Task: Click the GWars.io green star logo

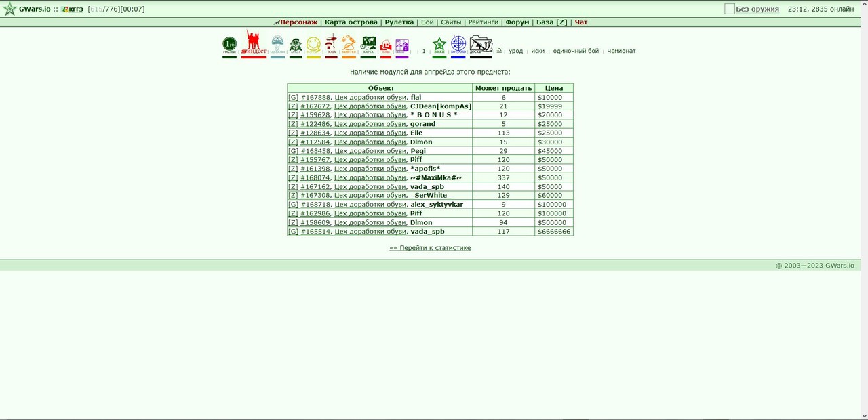Action: coord(9,9)
